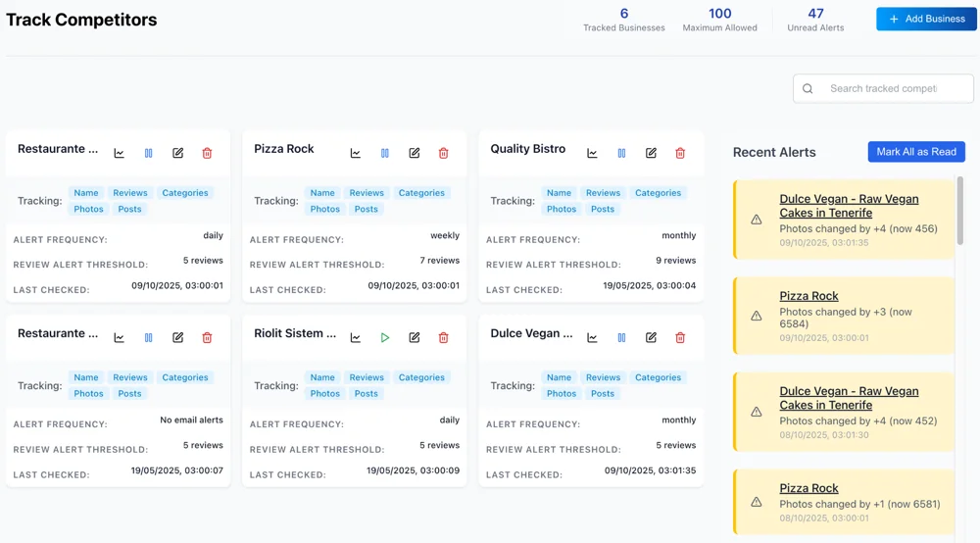
Task: Open the analytics chart for Pizza Rock
Action: (x=356, y=153)
